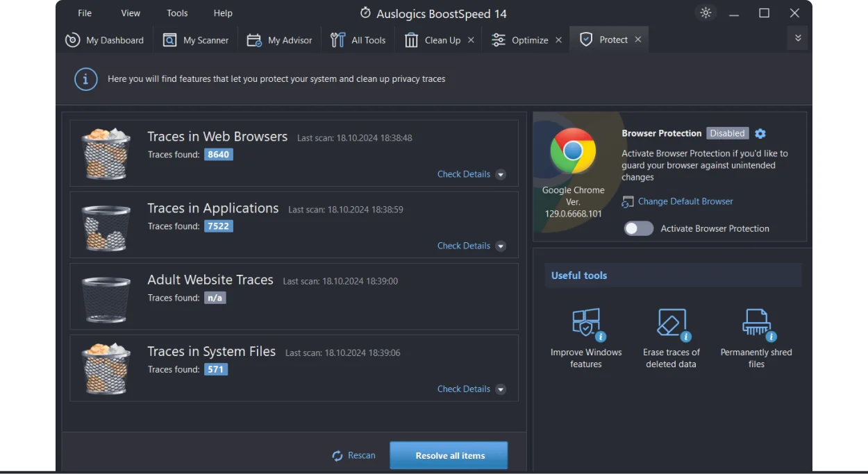
Task: Click the My Scanner magnifier icon
Action: point(169,40)
